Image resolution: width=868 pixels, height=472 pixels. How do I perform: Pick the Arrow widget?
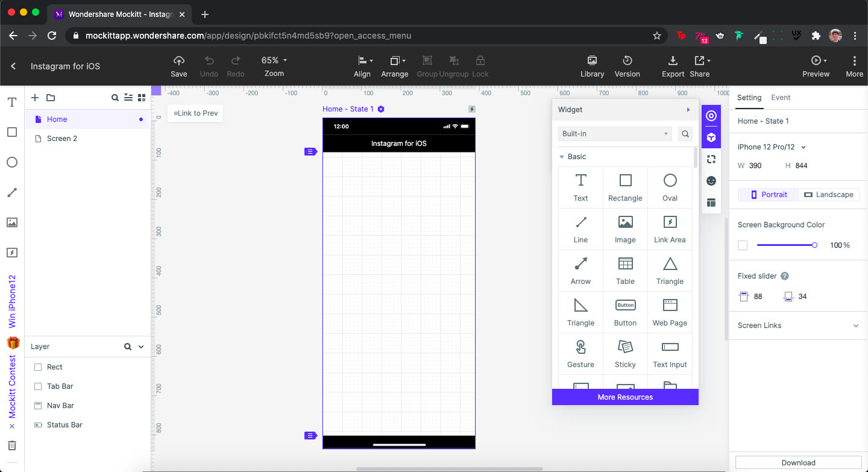point(581,271)
